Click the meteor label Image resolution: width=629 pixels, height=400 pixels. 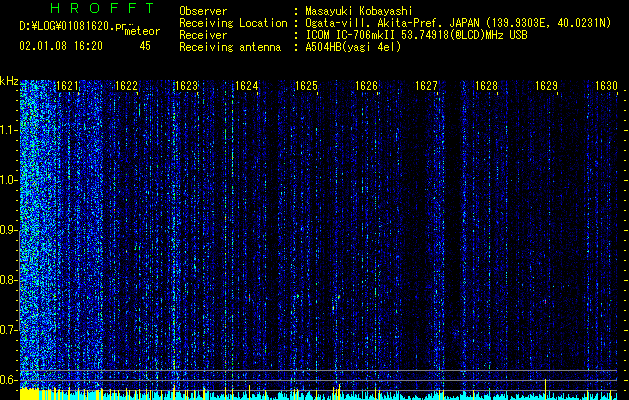(x=142, y=31)
